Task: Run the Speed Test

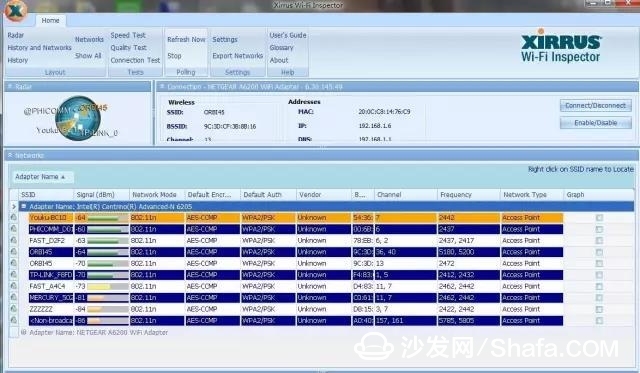Action: [x=128, y=35]
